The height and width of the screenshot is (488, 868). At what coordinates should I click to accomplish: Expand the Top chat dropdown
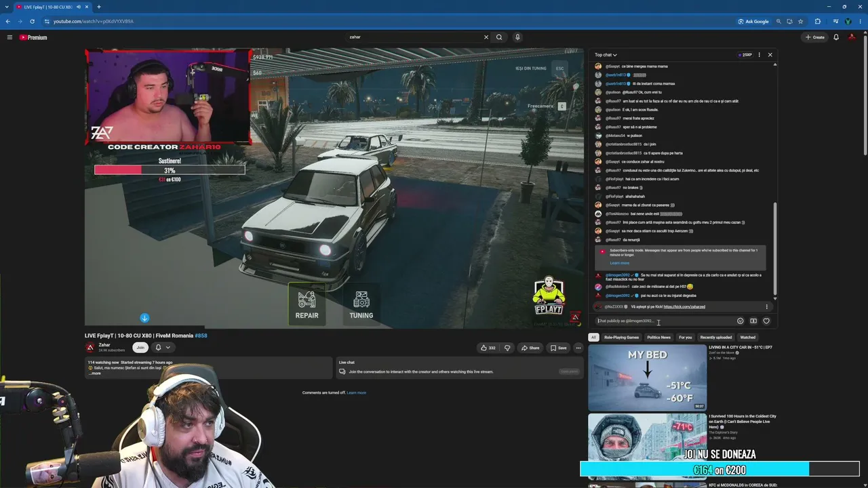coord(606,55)
